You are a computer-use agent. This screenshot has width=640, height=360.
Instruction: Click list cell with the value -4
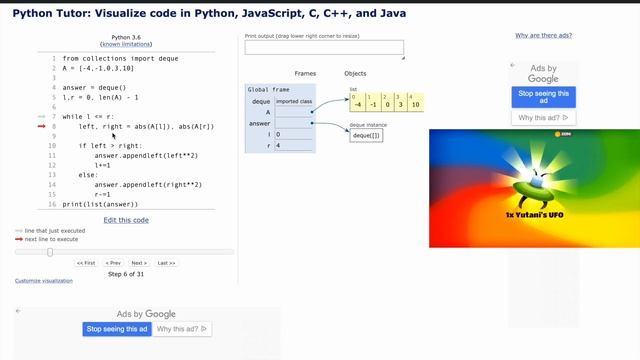click(358, 102)
